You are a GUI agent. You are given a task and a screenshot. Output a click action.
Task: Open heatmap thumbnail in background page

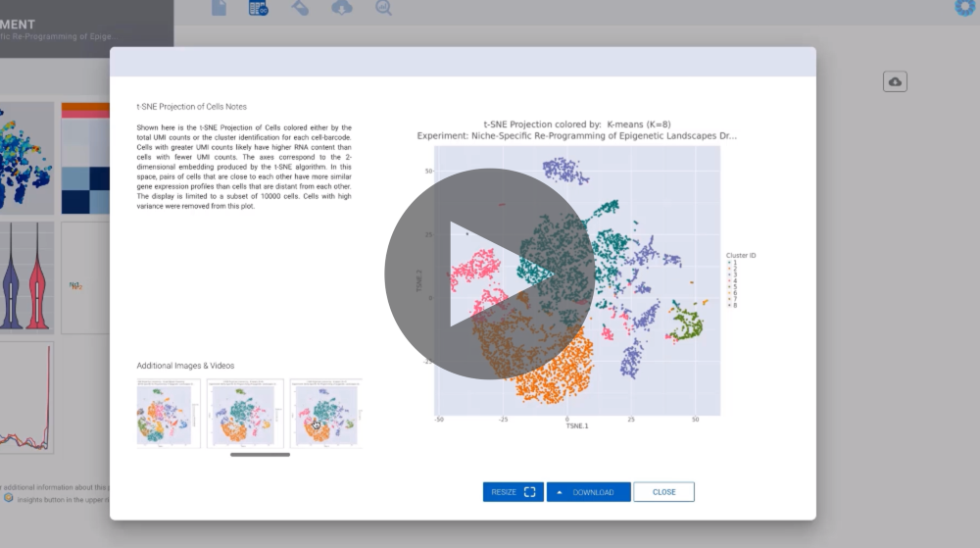85,159
